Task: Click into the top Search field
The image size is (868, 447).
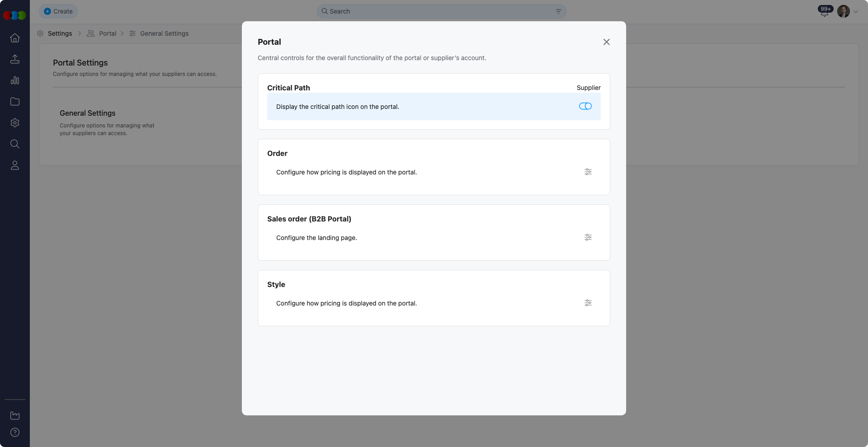Action: tap(434, 11)
